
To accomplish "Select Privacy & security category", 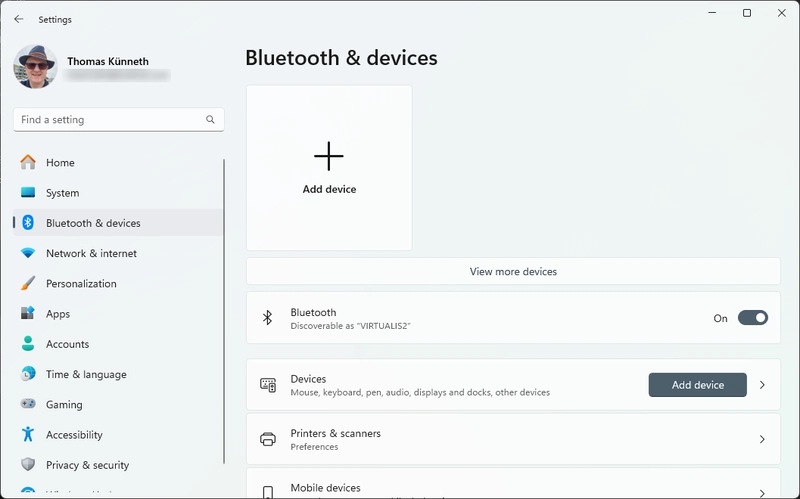I will 118,464.
